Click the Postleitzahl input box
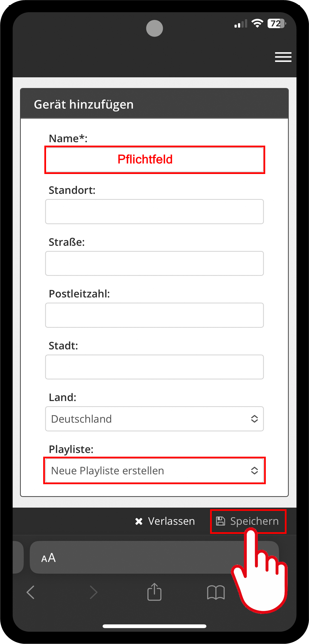 154,315
